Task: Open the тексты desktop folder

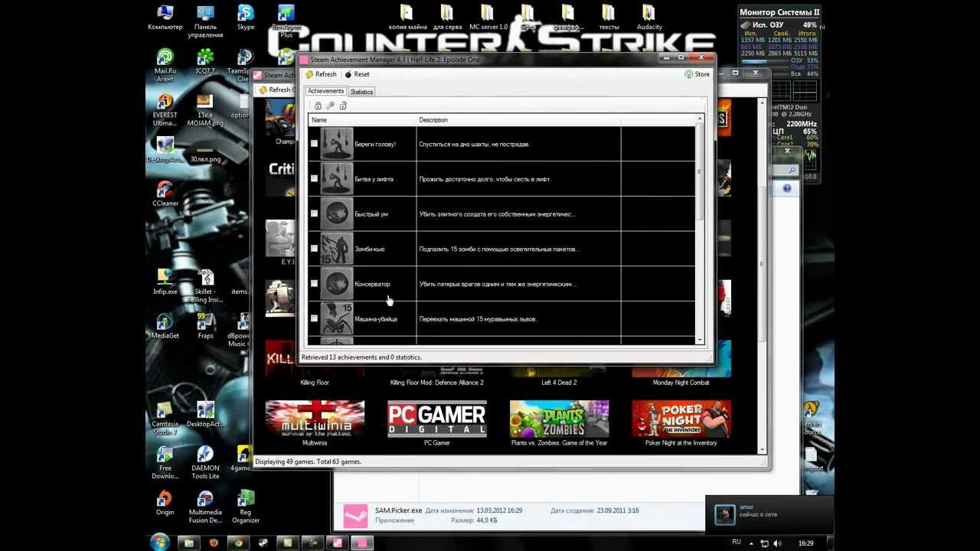Action: pyautogui.click(x=609, y=18)
